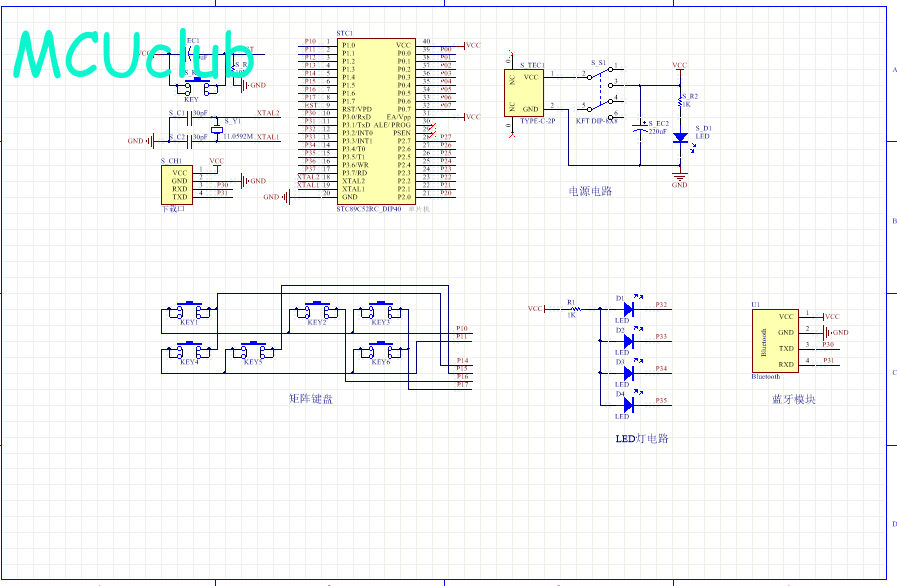Click the 矩阵键盘 section title
The width and height of the screenshot is (897, 586).
click(x=311, y=398)
